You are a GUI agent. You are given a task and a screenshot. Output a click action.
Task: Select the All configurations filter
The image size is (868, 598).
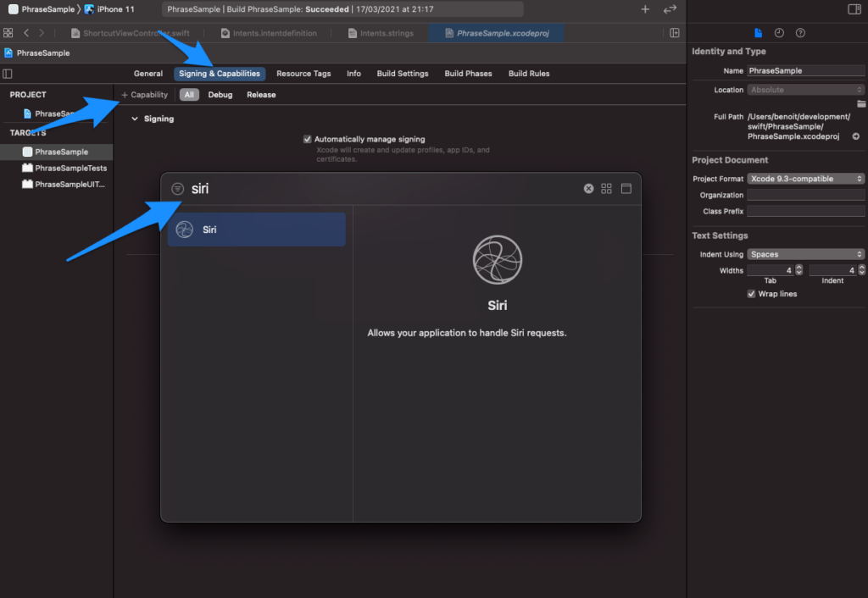coord(189,95)
